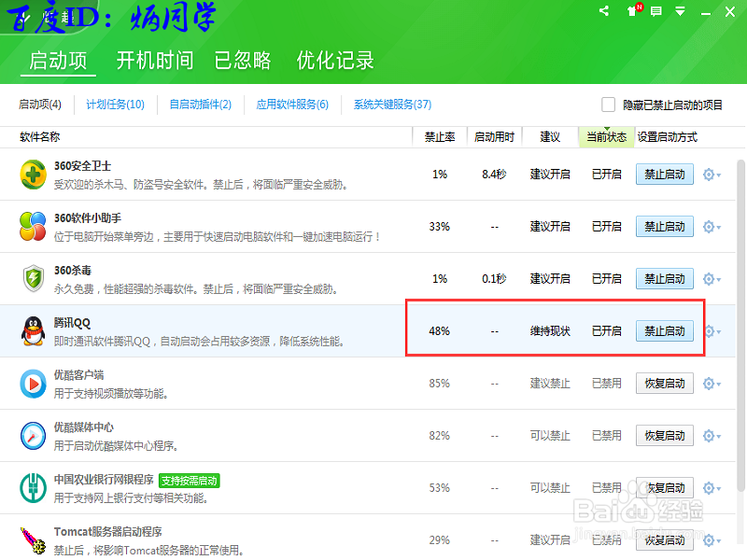The image size is (747, 560).
Task: Open the gear dropdown next to Tomcat服务器启动程序
Action: click(710, 539)
